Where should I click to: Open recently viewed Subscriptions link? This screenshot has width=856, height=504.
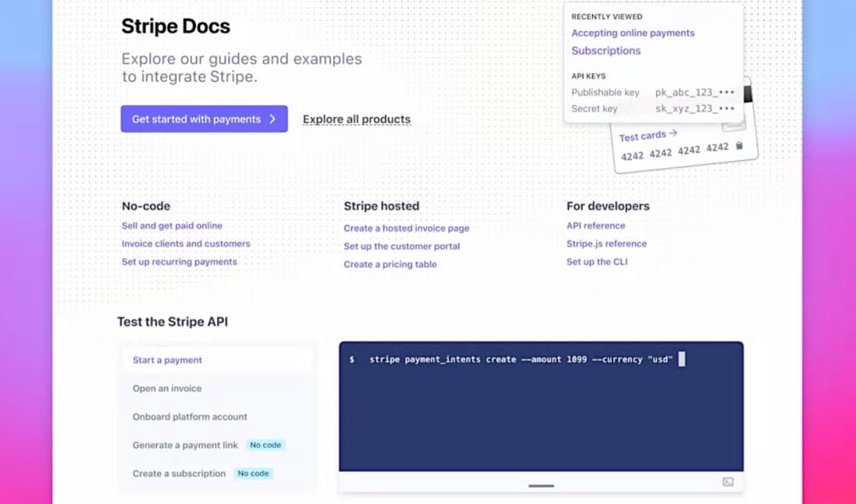606,51
